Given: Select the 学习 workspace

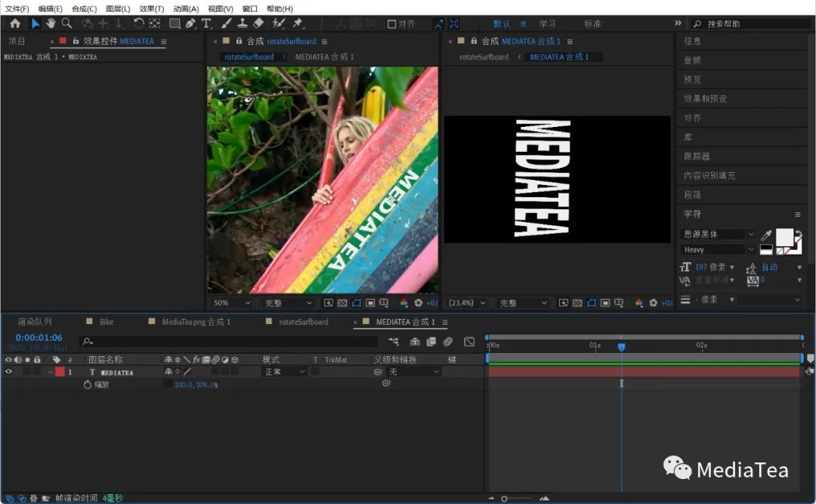Looking at the screenshot, I should [547, 24].
